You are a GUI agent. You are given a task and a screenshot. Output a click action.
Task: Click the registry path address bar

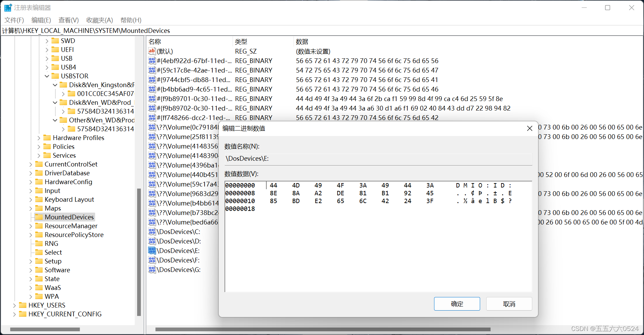coord(322,31)
